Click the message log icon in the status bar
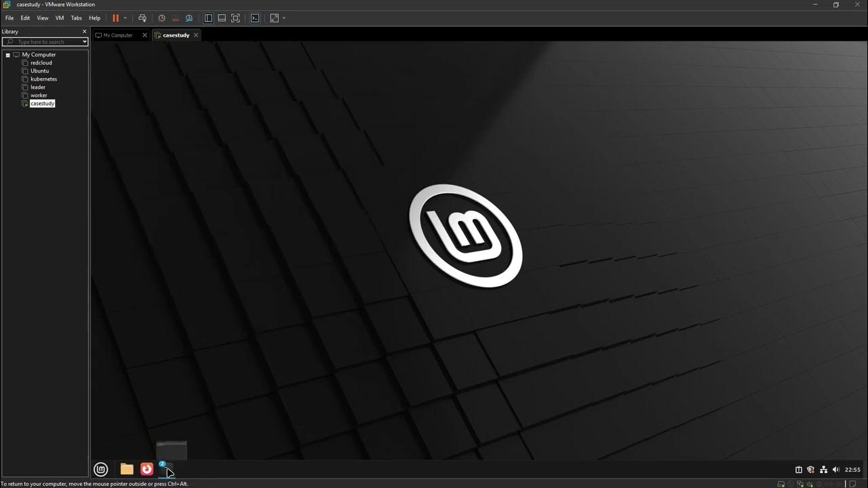The width and height of the screenshot is (868, 488). (852, 484)
